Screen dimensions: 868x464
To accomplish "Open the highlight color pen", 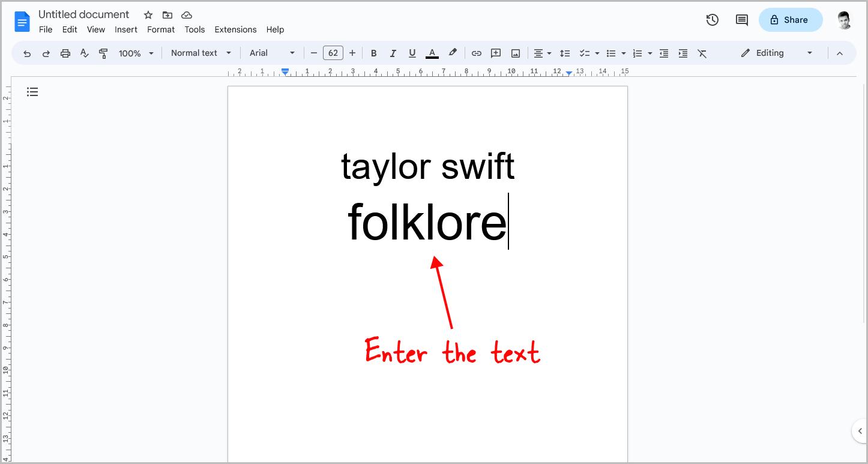I will pyautogui.click(x=453, y=53).
